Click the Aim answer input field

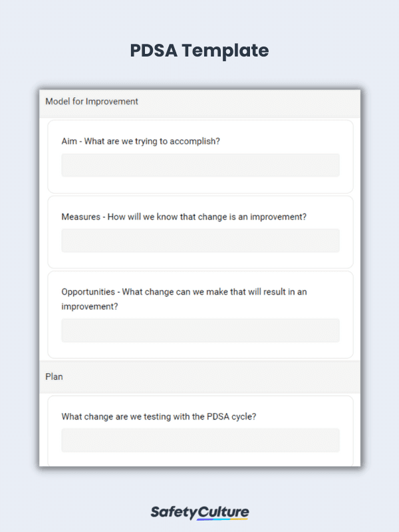coord(200,165)
